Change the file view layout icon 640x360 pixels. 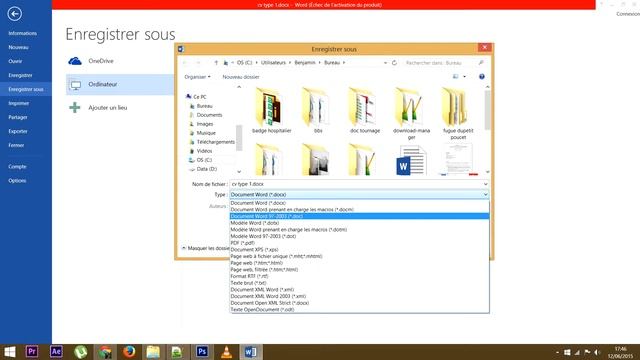(x=456, y=77)
